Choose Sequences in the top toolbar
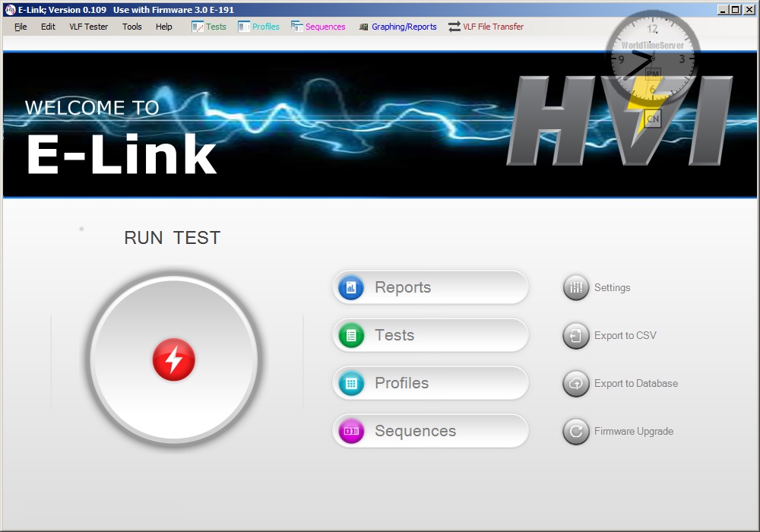Screen dimensions: 760x532 pyautogui.click(x=318, y=27)
